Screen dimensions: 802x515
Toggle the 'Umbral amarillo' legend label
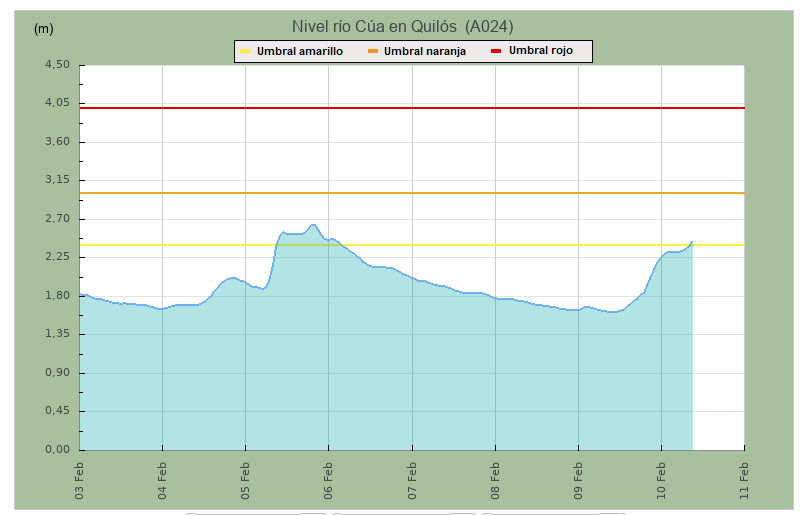299,51
